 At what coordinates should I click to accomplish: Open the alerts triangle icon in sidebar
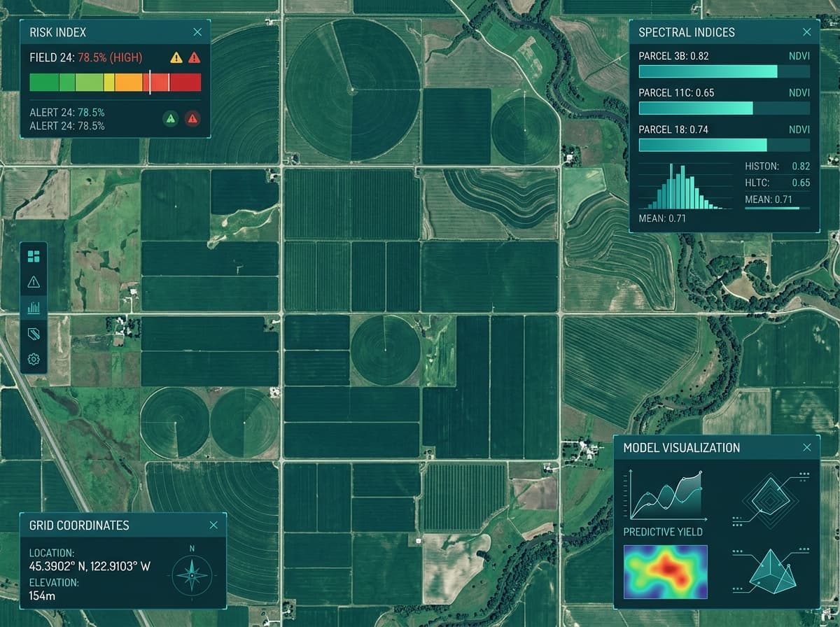[x=34, y=282]
